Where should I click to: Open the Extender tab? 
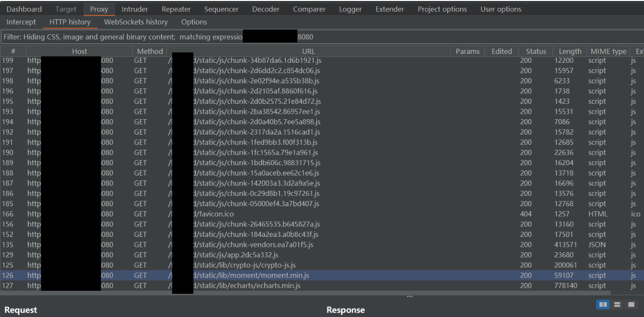(390, 9)
